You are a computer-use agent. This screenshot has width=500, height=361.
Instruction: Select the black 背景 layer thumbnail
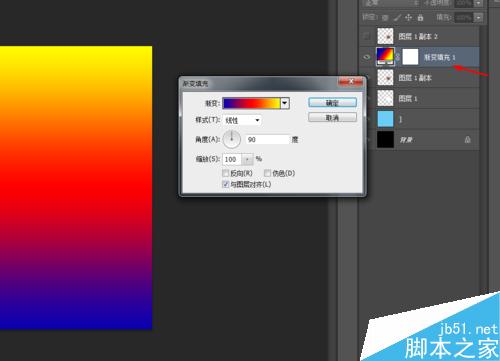point(385,139)
